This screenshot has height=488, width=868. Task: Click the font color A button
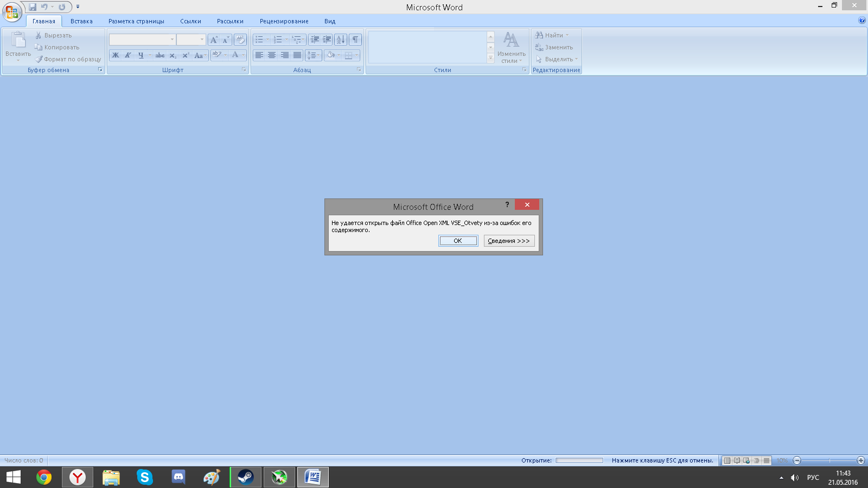(235, 55)
